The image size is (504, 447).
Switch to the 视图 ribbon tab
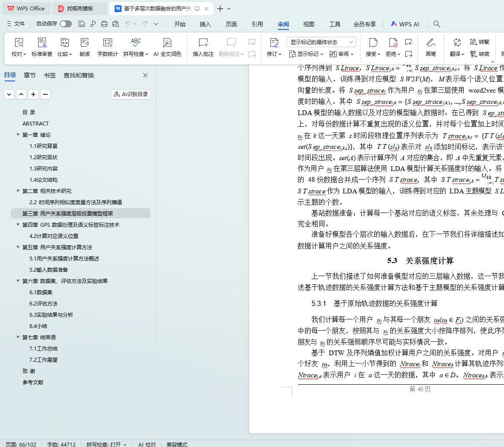(308, 24)
